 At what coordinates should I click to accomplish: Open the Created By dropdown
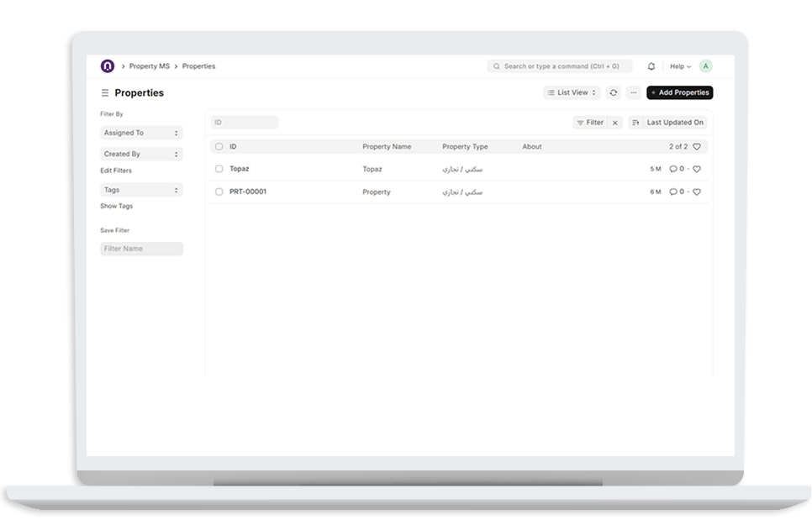click(141, 155)
